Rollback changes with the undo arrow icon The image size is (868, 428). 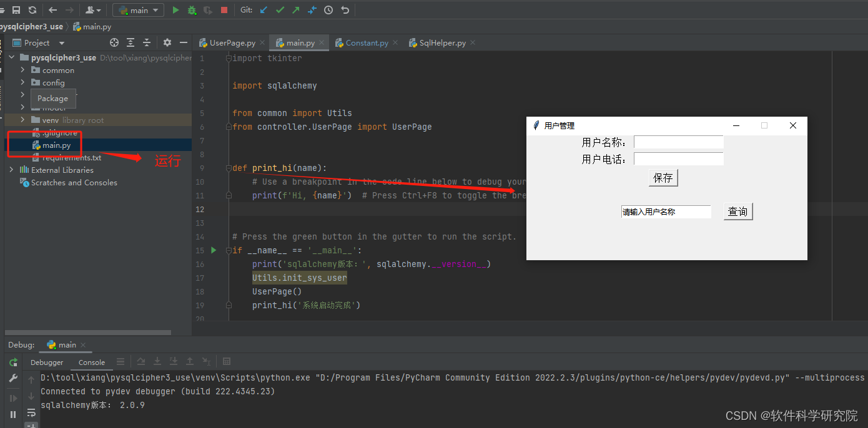[x=345, y=10]
